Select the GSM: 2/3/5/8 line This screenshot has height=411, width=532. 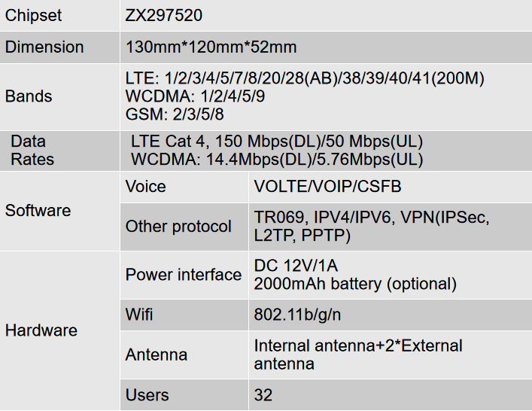coord(175,114)
